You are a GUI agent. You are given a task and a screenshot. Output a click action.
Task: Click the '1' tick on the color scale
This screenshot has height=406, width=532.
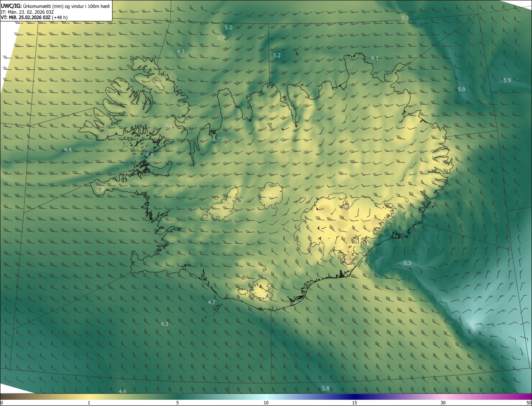point(89,403)
